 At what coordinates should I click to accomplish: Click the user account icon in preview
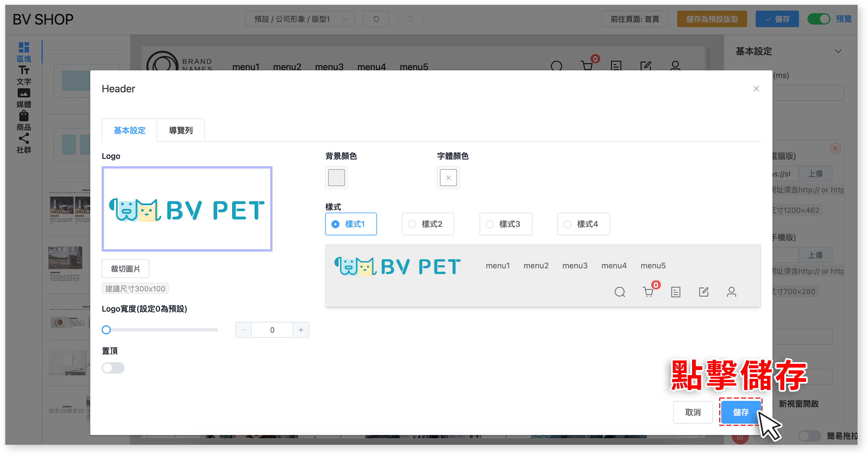732,292
